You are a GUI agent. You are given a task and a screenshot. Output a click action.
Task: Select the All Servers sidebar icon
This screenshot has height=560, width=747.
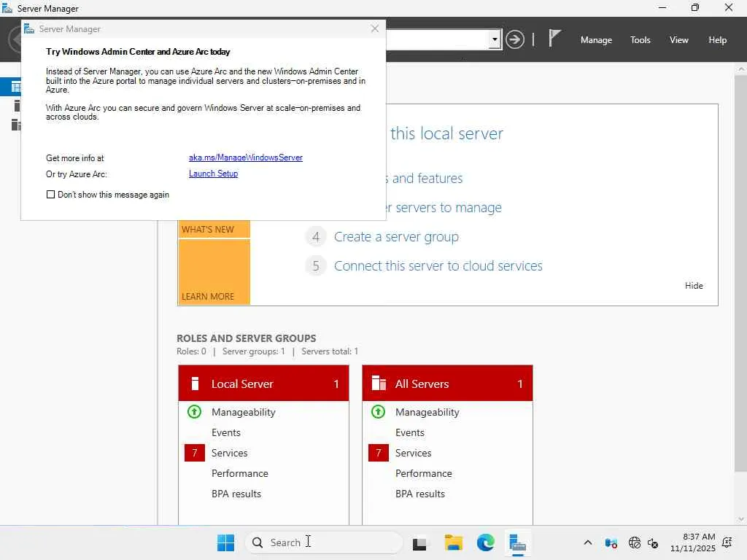tap(16, 125)
